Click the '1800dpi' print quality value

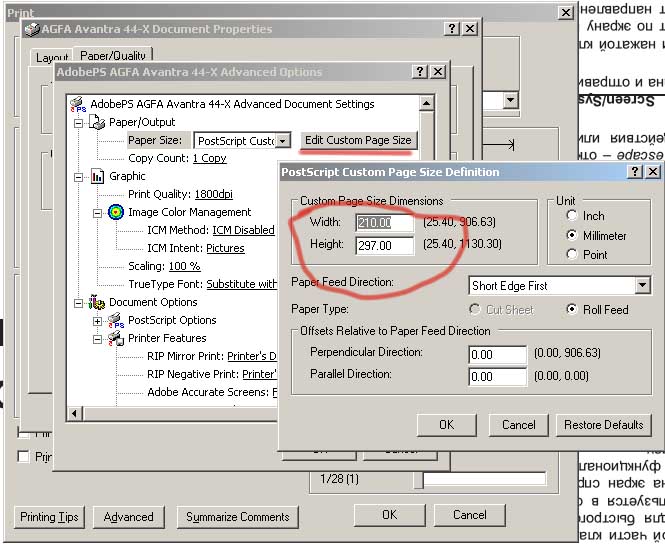coord(214,194)
